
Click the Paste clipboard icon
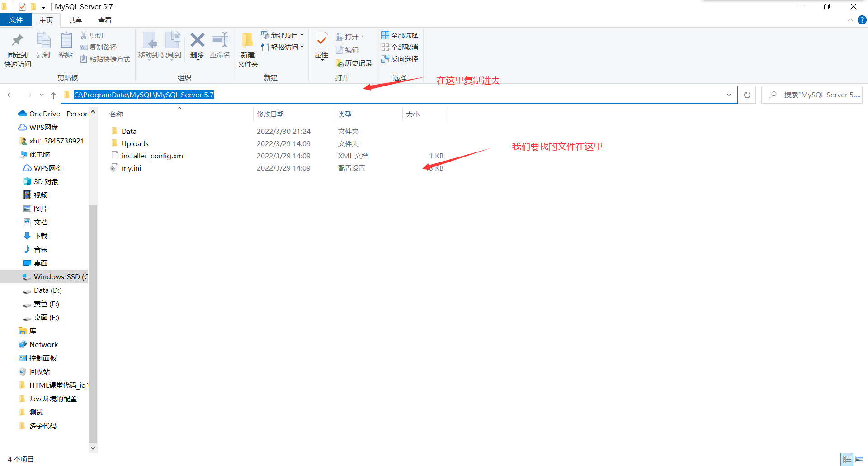pos(66,40)
